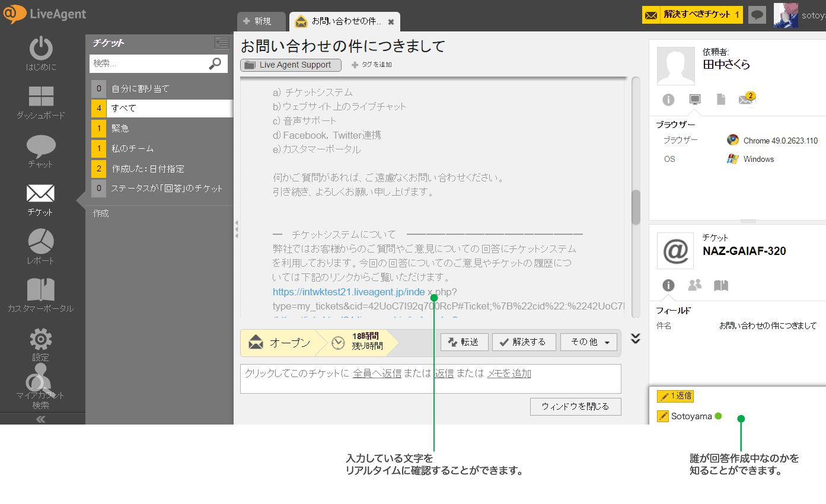Click the ticket search input field

148,63
